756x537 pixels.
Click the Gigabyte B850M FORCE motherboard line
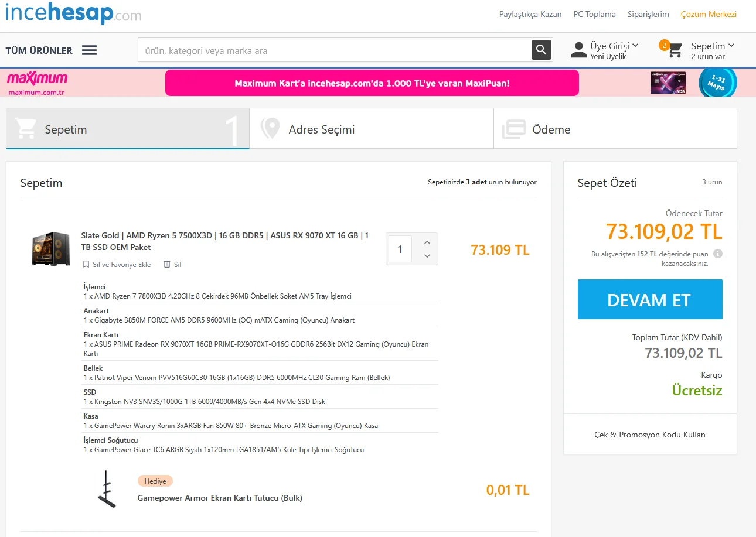(x=219, y=320)
